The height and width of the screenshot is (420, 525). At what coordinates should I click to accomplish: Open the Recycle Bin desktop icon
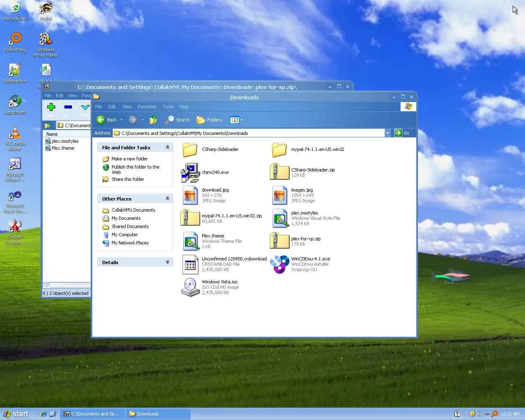point(15,11)
